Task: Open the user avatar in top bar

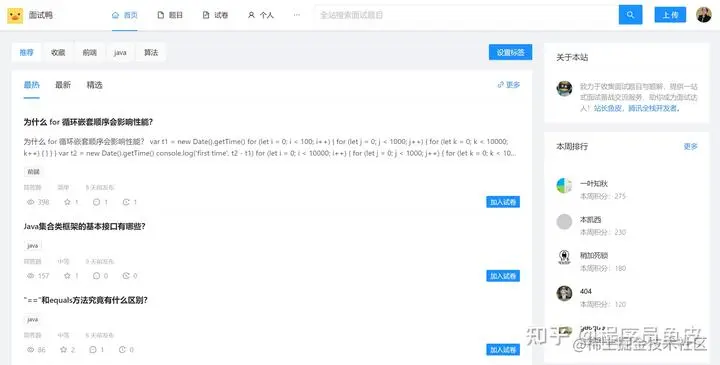Action: pyautogui.click(x=703, y=15)
